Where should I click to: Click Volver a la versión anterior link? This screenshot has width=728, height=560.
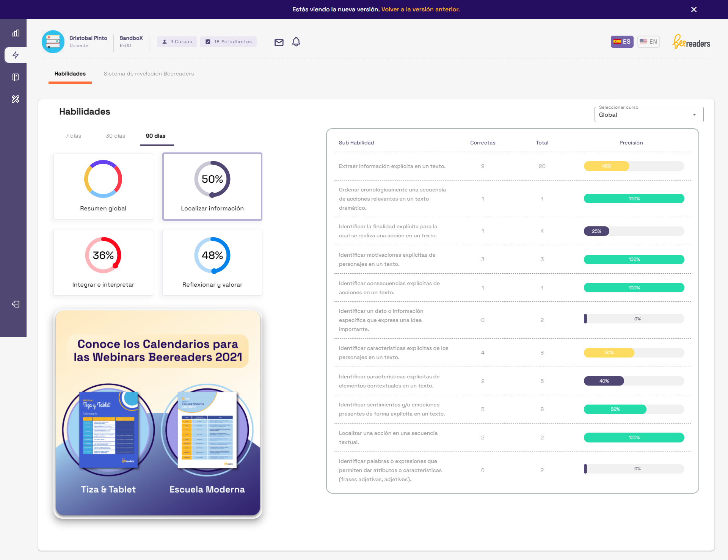pos(420,9)
